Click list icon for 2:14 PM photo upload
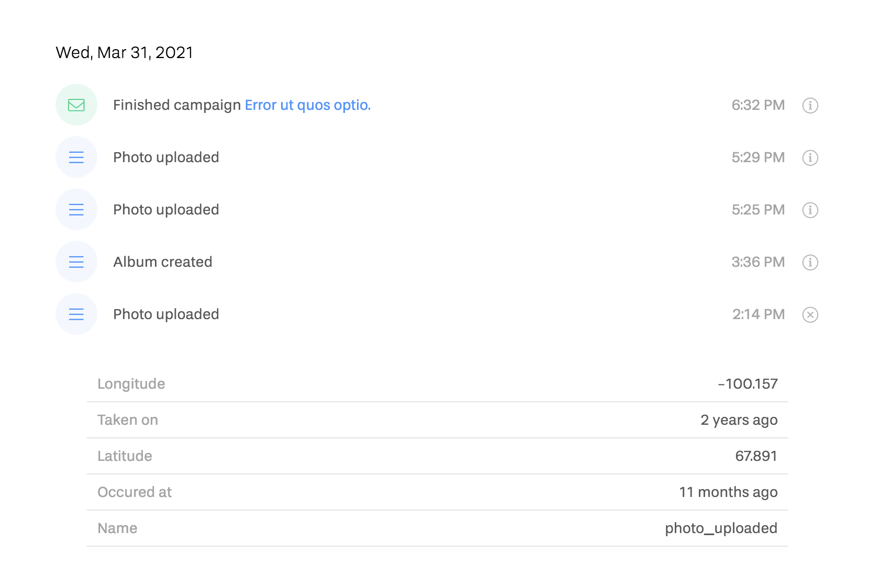Image resolution: width=869 pixels, height=588 pixels. pos(76,314)
